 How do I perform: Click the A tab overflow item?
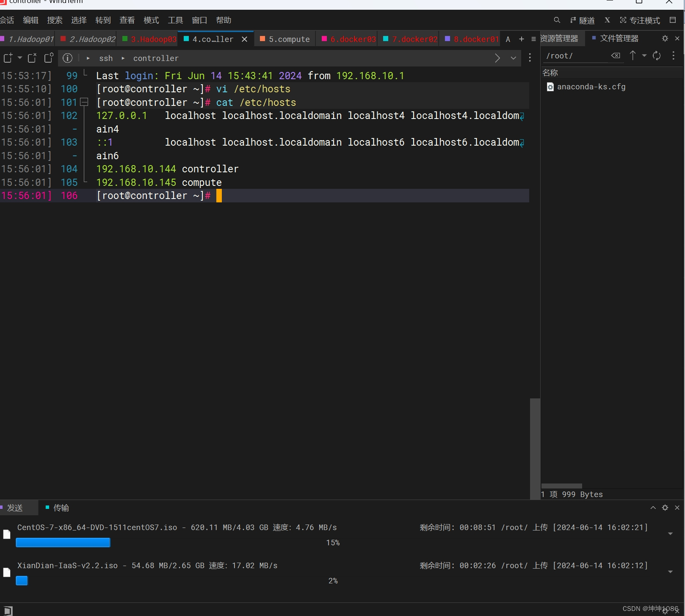click(x=508, y=39)
